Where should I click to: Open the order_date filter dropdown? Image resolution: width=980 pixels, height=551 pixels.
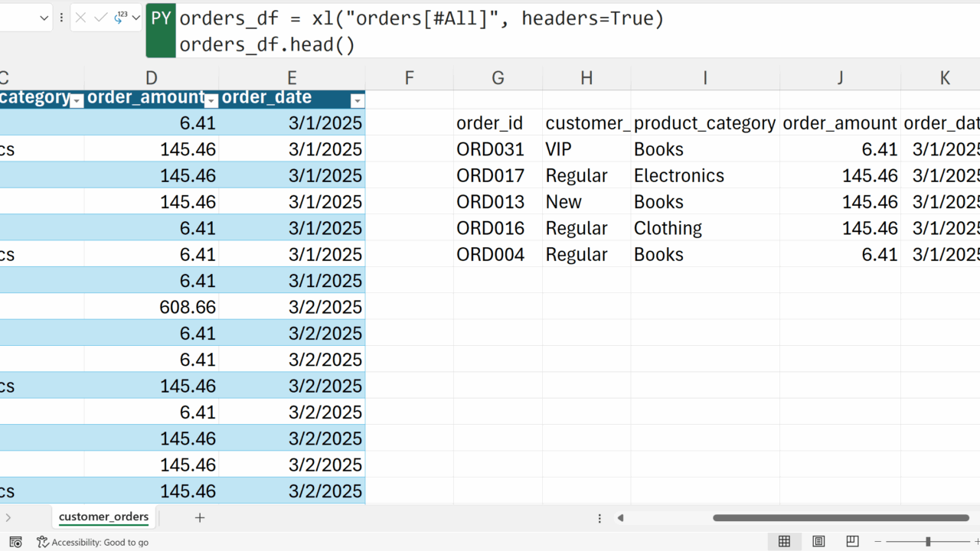coord(357,101)
